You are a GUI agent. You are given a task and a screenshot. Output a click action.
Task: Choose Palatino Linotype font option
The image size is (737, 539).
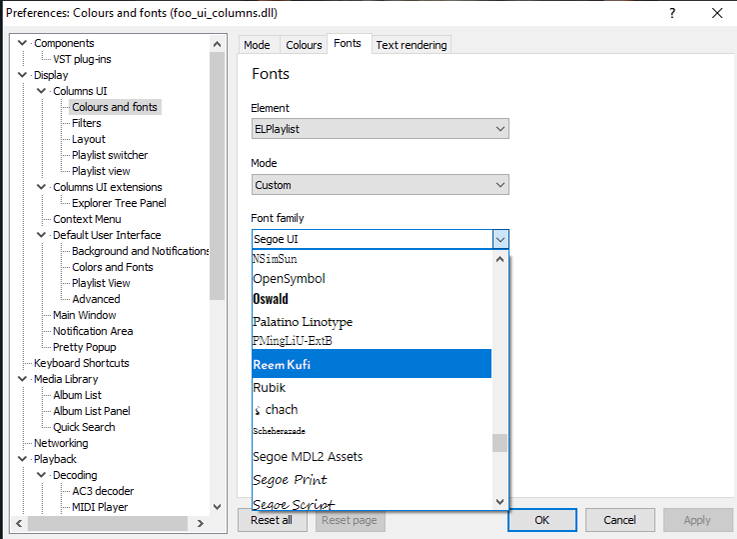pyautogui.click(x=302, y=321)
